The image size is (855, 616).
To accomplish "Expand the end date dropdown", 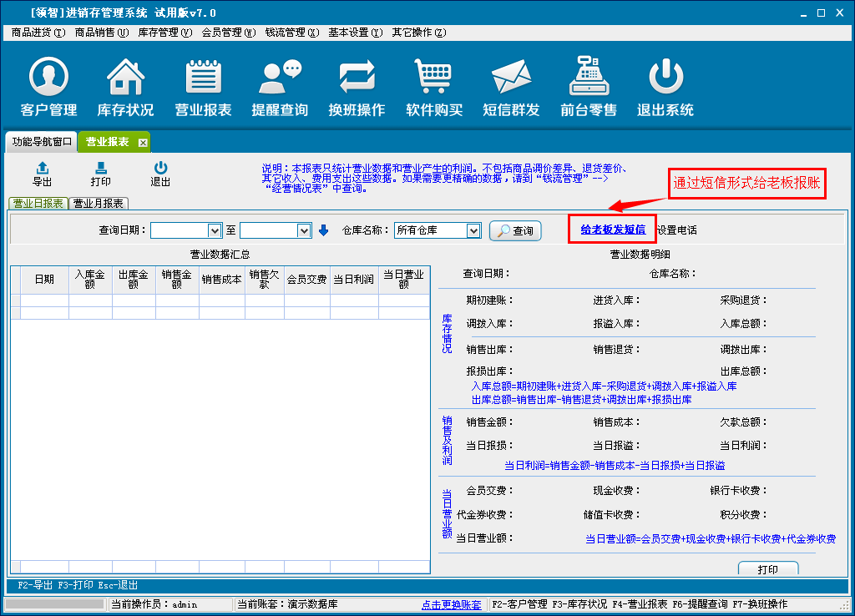I will [304, 230].
